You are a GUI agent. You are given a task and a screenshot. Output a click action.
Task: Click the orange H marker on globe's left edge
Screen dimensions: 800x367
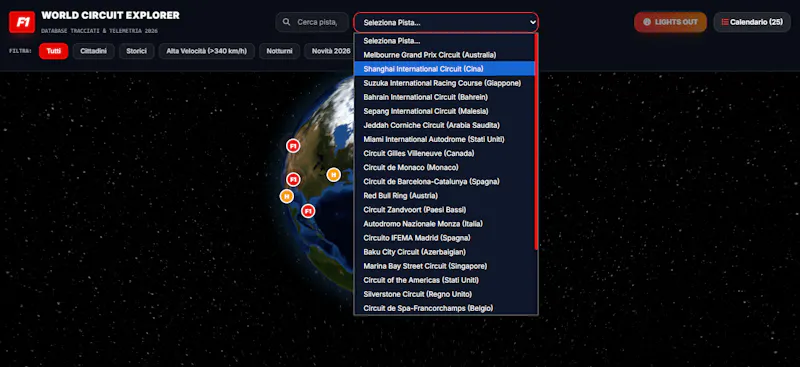(287, 196)
